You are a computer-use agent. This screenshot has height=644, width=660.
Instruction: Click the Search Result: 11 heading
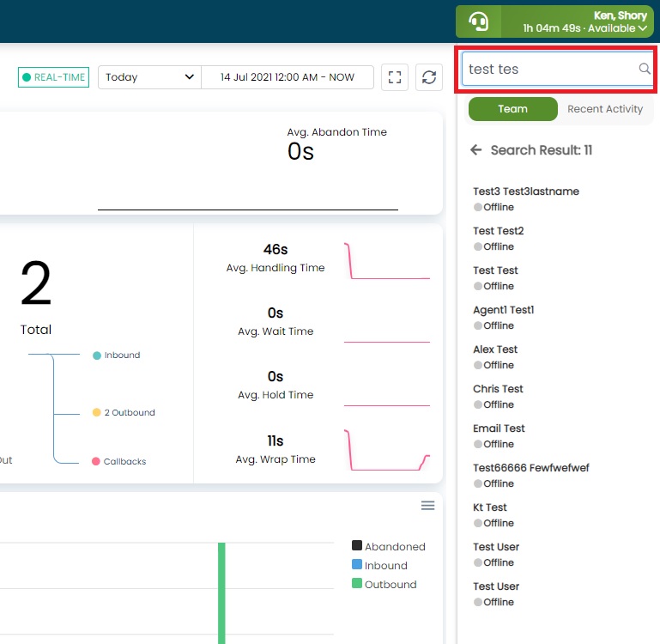click(x=542, y=150)
